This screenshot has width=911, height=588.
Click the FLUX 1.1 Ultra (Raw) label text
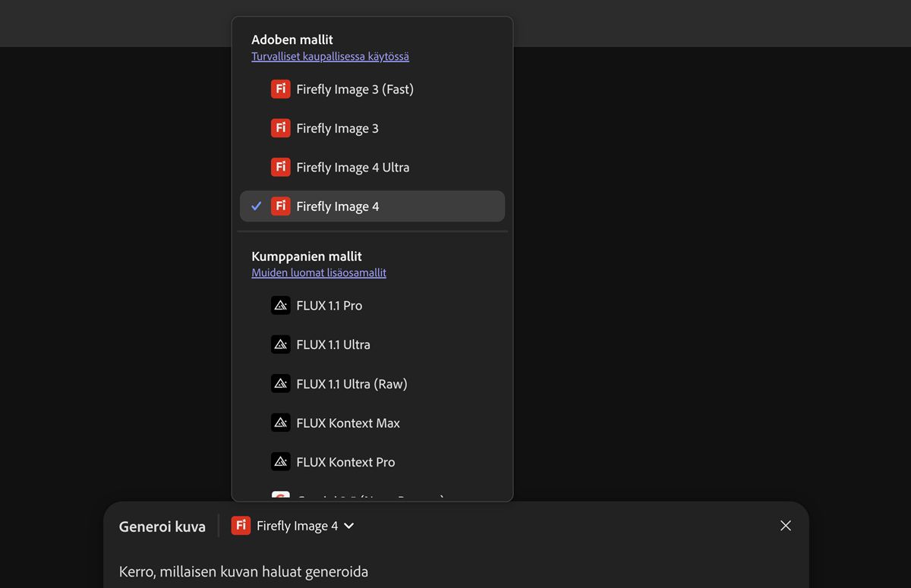click(x=351, y=384)
